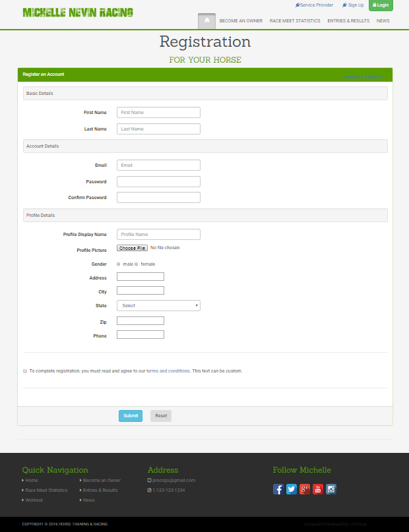Open the Twitter social icon
409x532 pixels.
point(292,489)
